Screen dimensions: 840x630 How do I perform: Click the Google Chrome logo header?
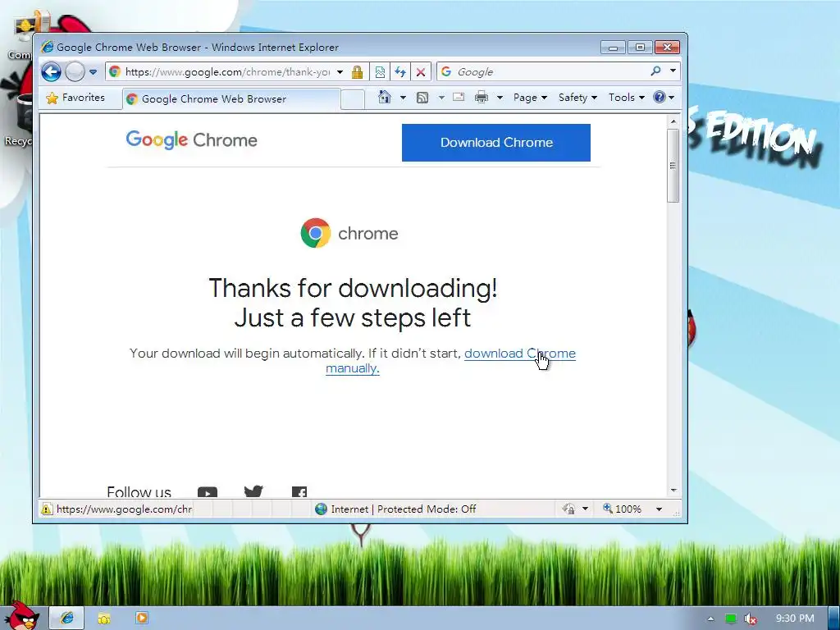pyautogui.click(x=192, y=139)
